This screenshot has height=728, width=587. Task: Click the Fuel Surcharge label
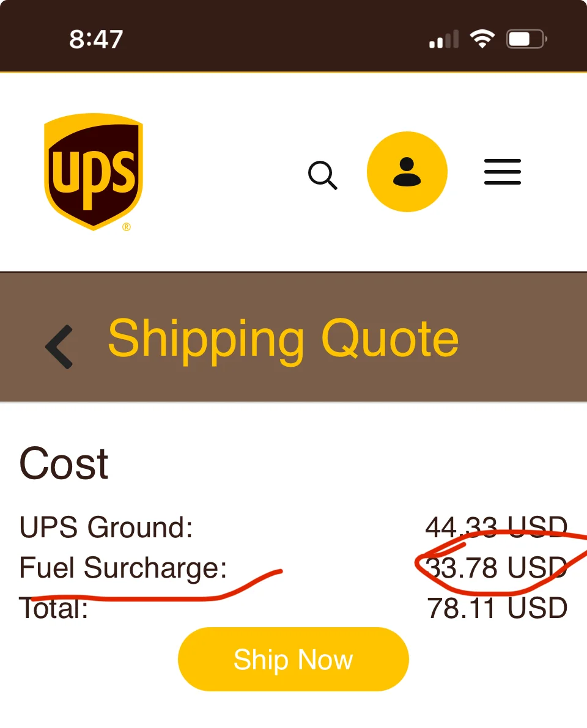[124, 567]
